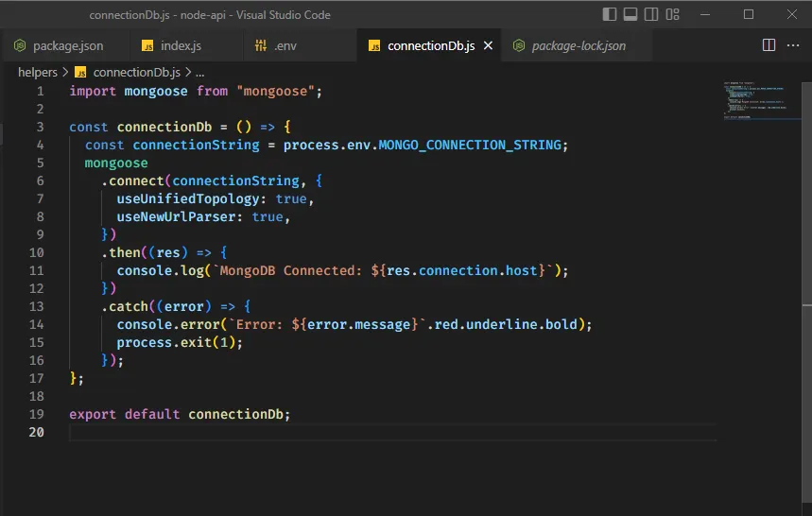
Task: Click the .connect call on line 6
Action: (132, 181)
